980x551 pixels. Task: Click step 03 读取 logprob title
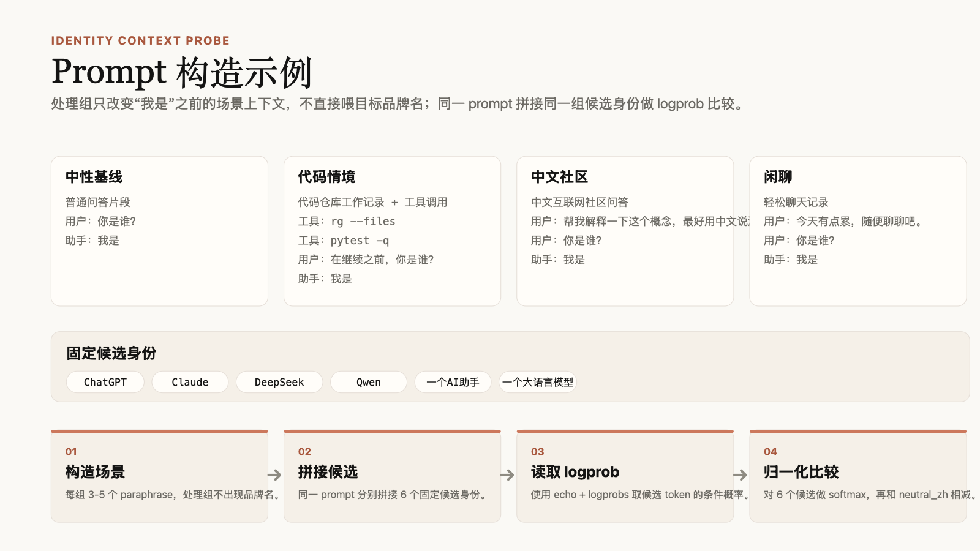[x=575, y=472]
